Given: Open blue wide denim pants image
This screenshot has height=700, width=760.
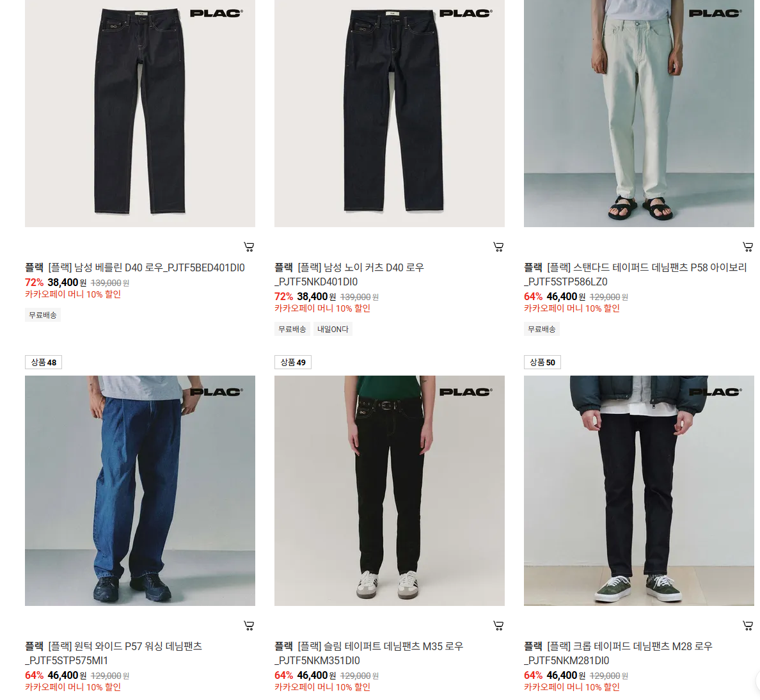Looking at the screenshot, I should point(140,491).
